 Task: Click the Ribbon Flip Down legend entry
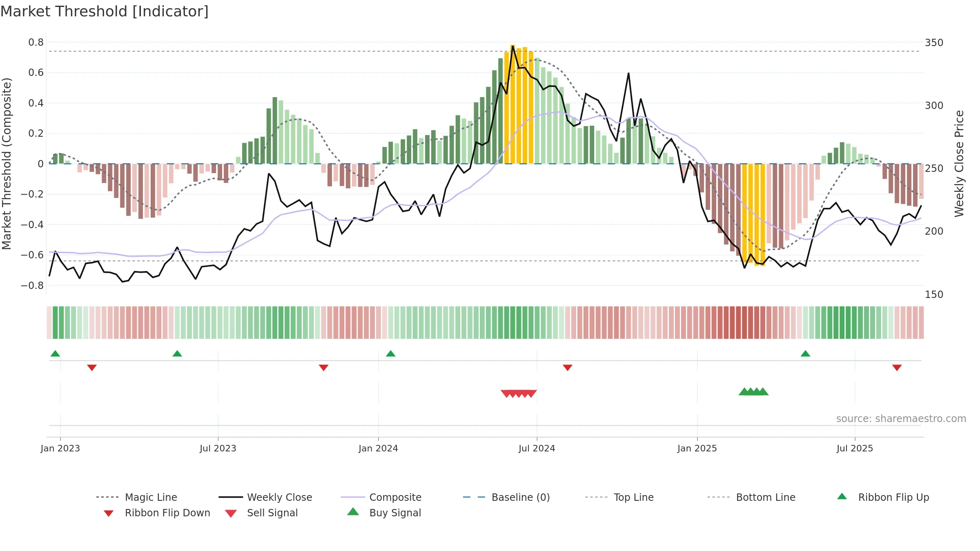[x=157, y=513]
